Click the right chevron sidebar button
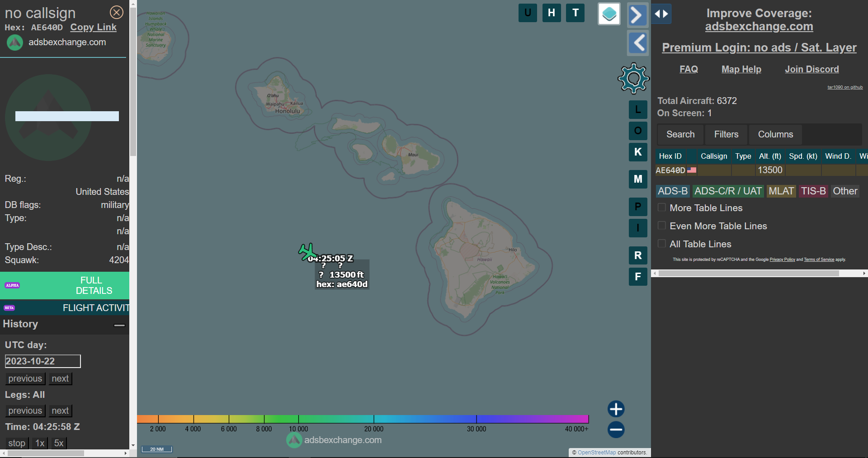The image size is (868, 458). click(637, 15)
